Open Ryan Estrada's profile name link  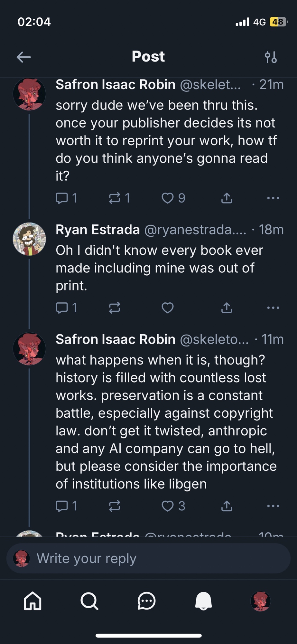97,230
